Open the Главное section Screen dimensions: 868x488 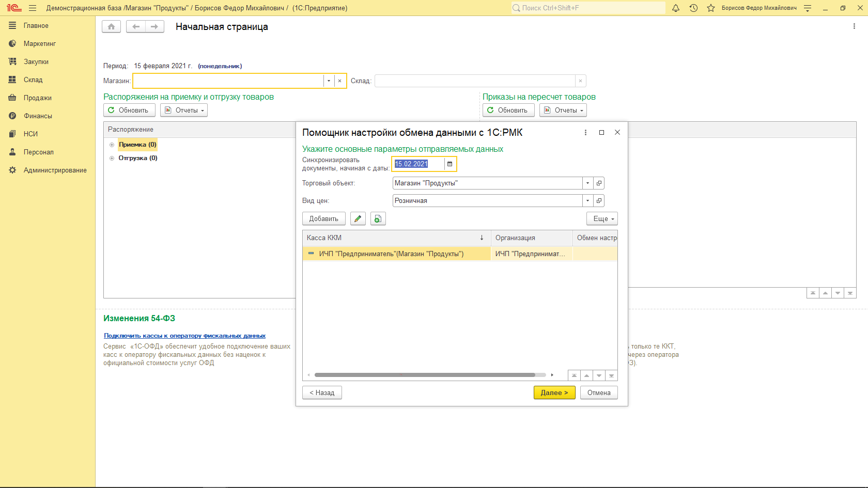click(x=36, y=25)
